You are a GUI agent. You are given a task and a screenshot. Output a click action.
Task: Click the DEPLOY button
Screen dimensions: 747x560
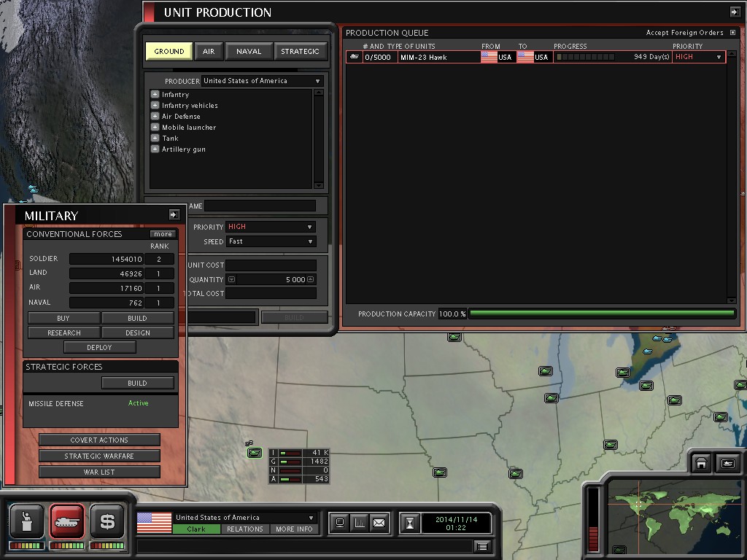click(x=99, y=348)
